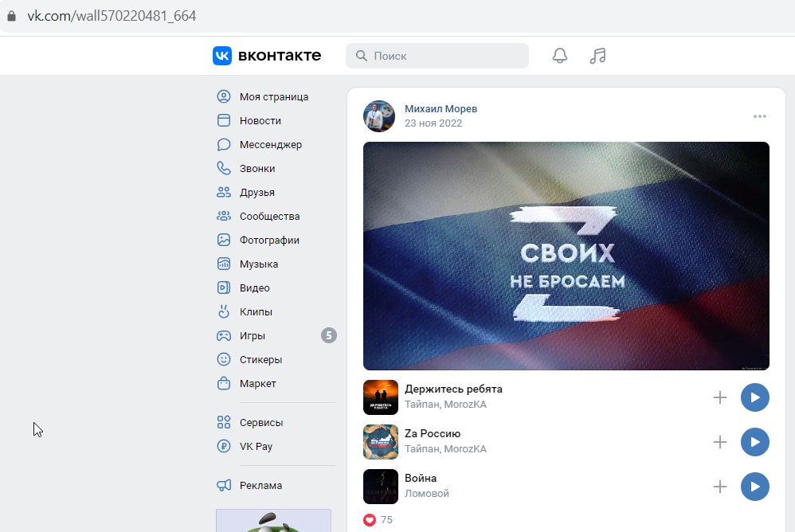The width and height of the screenshot is (795, 532).
Task: Click the Клипы hand icon
Action: 224,311
